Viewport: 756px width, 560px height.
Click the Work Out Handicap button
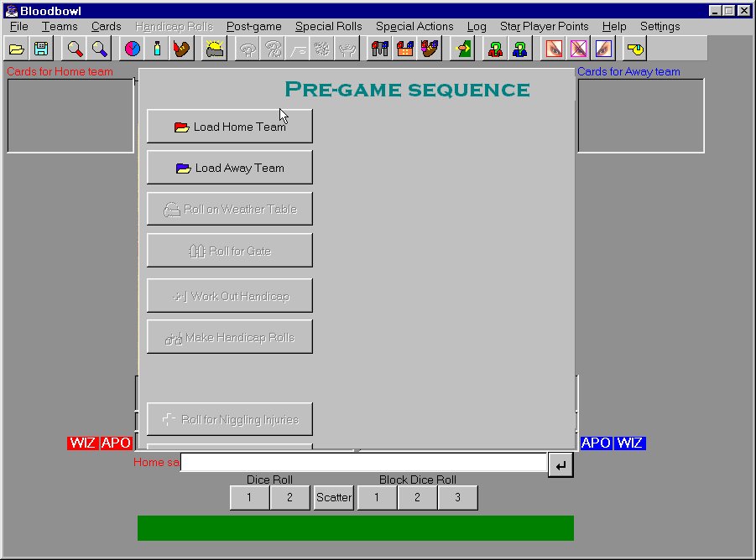pyautogui.click(x=230, y=296)
